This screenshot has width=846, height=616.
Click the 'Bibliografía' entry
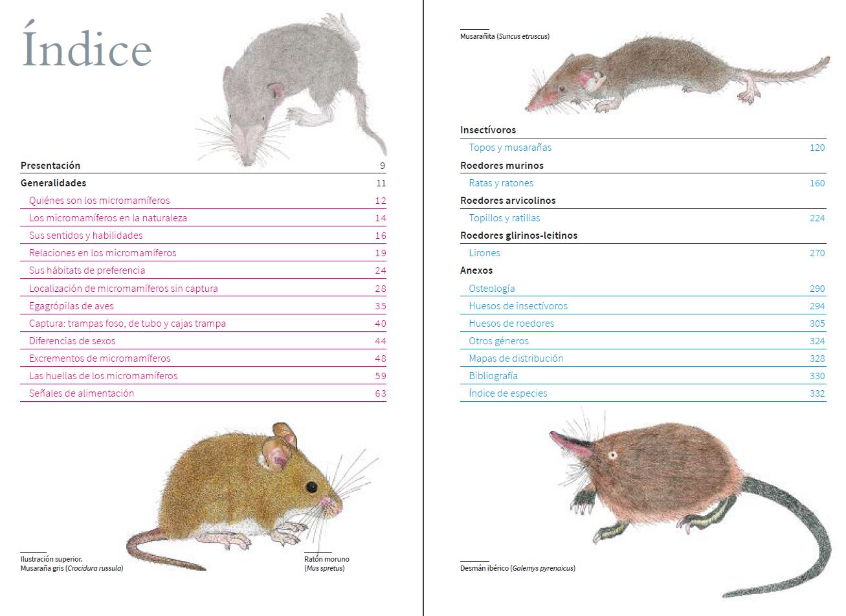[x=493, y=376]
